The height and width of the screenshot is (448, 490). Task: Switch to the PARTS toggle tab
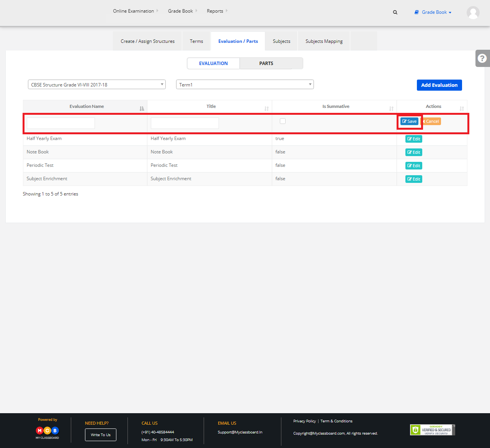tap(266, 64)
